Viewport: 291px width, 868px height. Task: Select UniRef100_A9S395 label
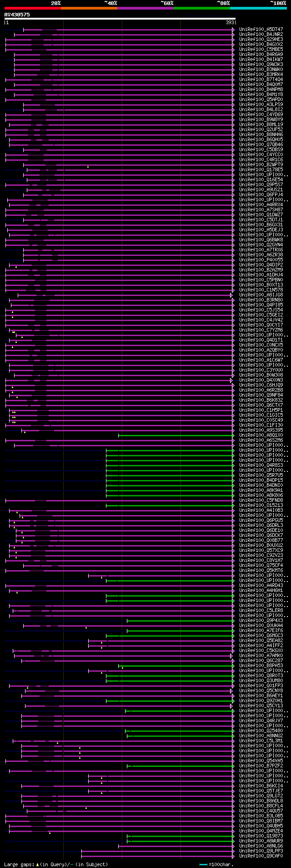point(261,430)
